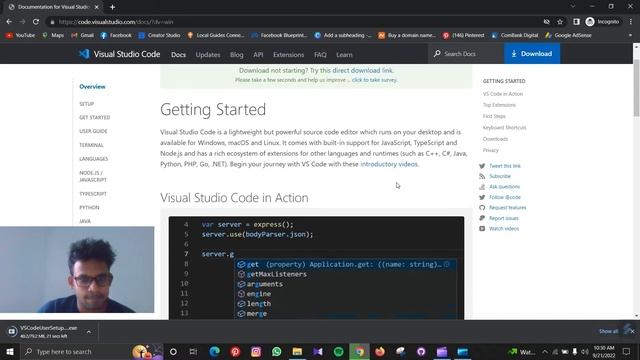Screen dimensions: 640x360
Task: Select the Extensions nav item
Action: [x=289, y=54]
